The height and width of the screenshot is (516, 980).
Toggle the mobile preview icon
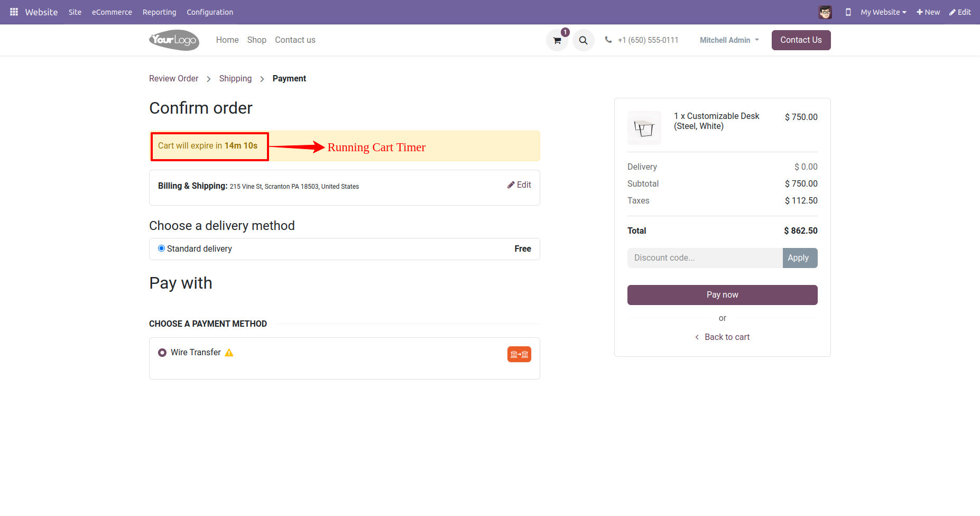tap(848, 12)
